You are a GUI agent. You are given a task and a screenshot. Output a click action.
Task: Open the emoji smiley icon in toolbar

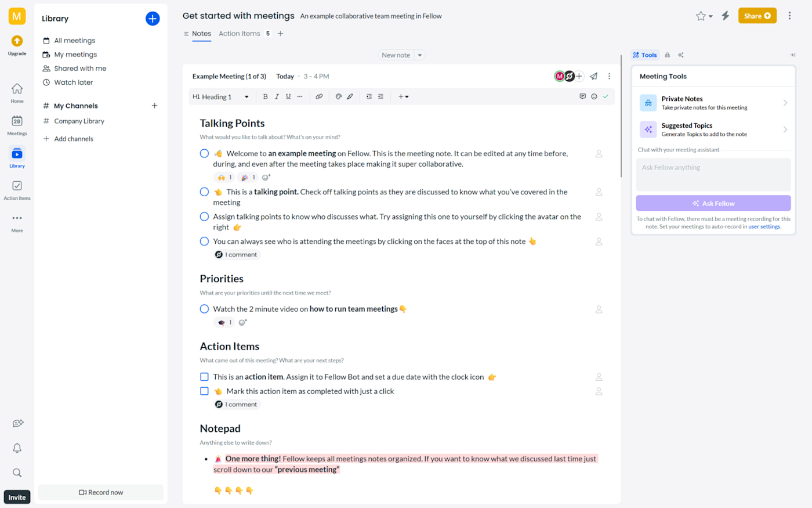tap(594, 96)
